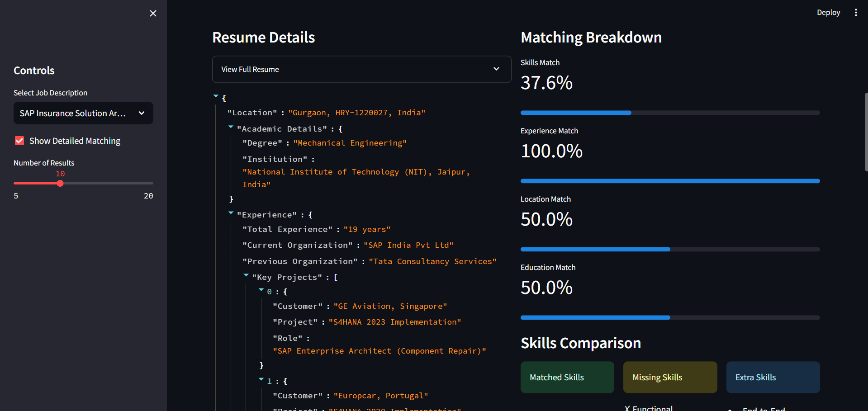Click the Controls sidebar heading
The height and width of the screenshot is (411, 868).
(x=34, y=71)
